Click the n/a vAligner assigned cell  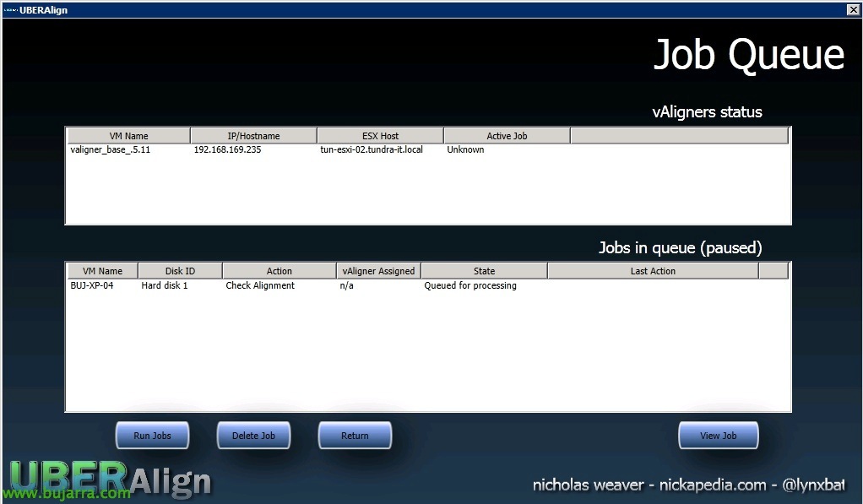point(347,285)
